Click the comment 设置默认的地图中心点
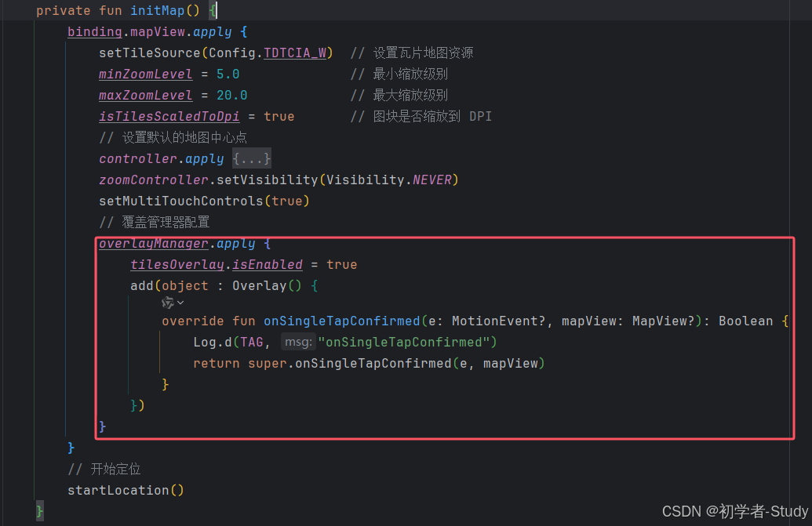The height and width of the screenshot is (526, 812). (173, 137)
